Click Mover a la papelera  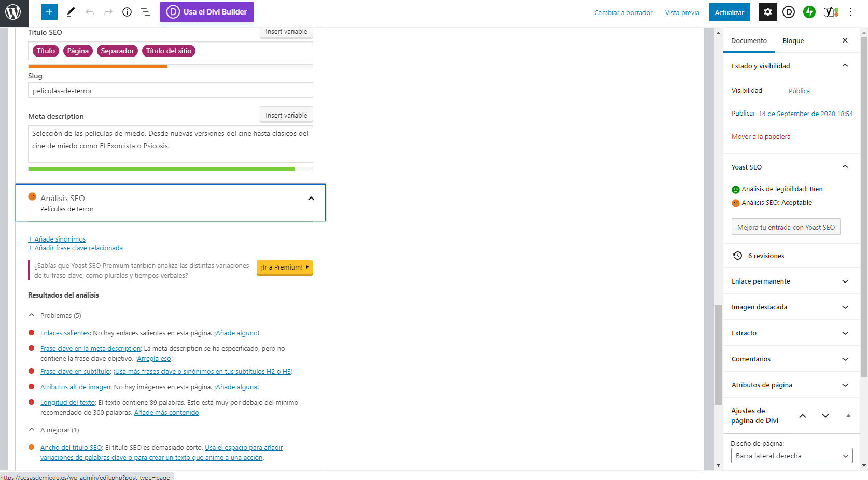[x=761, y=137]
